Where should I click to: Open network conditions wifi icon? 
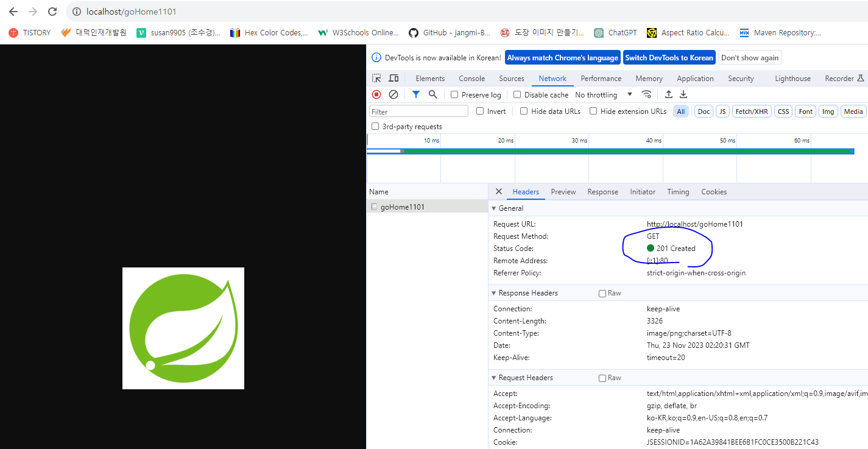[x=647, y=94]
